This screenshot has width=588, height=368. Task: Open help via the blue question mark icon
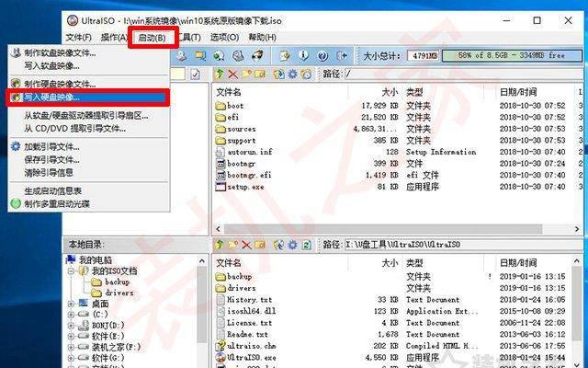point(322,56)
